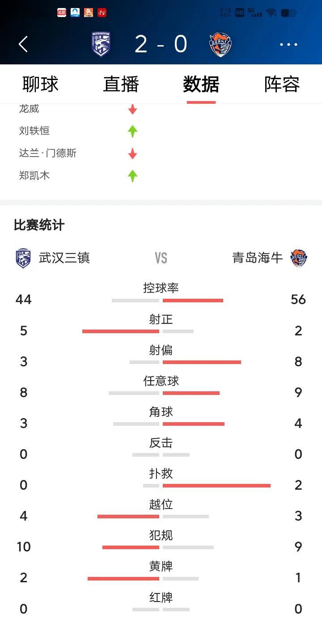Viewport: 322px width, 644px height.
Task: Tap the 武汉三镇 team logo in statistics
Action: (x=23, y=258)
